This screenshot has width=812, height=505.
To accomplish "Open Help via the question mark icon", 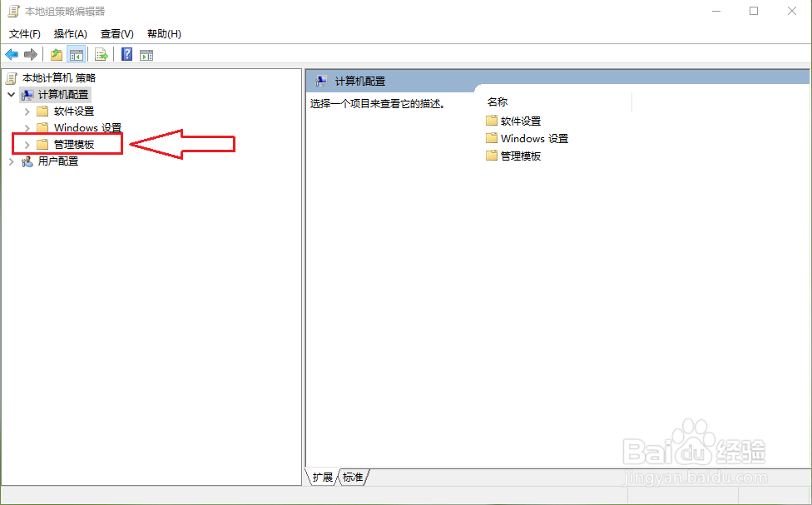I will coord(126,54).
